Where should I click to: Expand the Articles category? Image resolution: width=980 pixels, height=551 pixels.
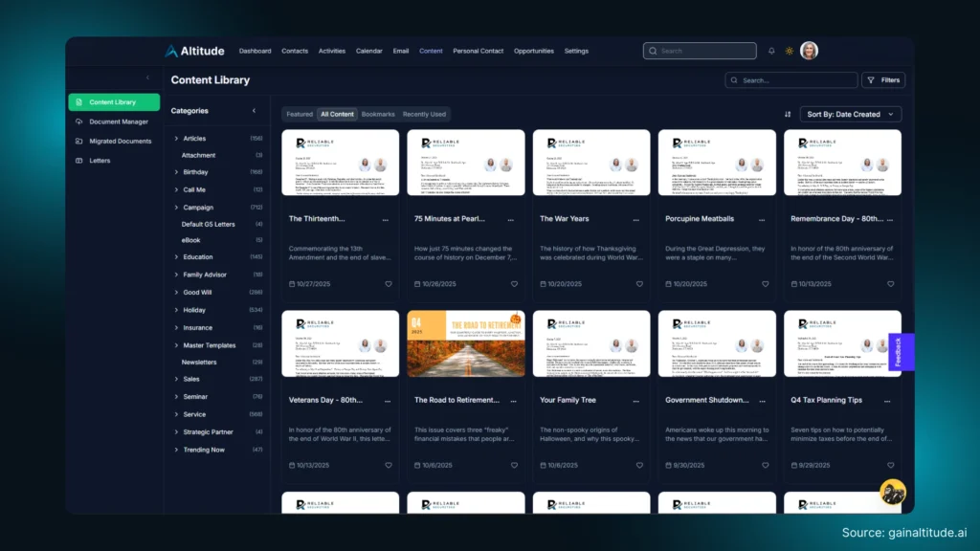[176, 139]
